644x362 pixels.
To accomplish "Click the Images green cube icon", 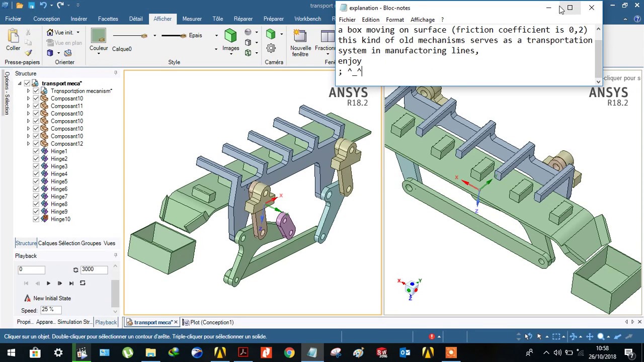I will [x=230, y=35].
